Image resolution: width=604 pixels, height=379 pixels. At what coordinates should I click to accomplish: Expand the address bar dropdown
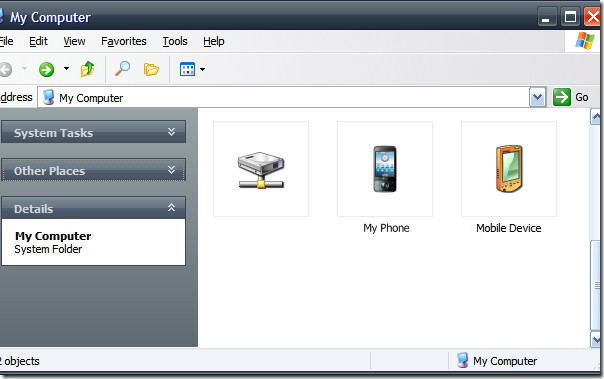click(537, 97)
